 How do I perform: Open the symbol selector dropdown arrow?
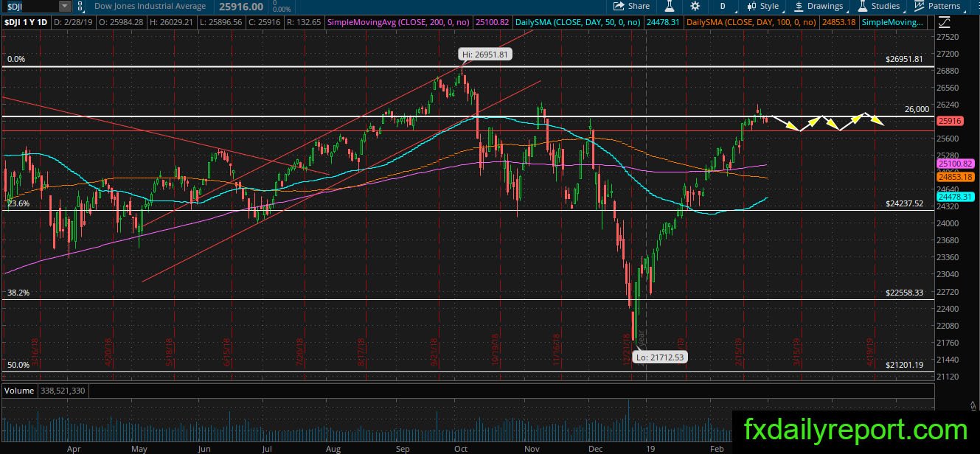click(65, 6)
